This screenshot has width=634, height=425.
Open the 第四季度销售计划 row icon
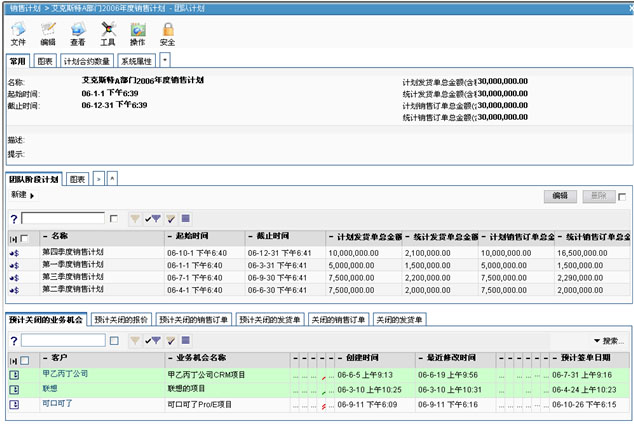(15, 252)
